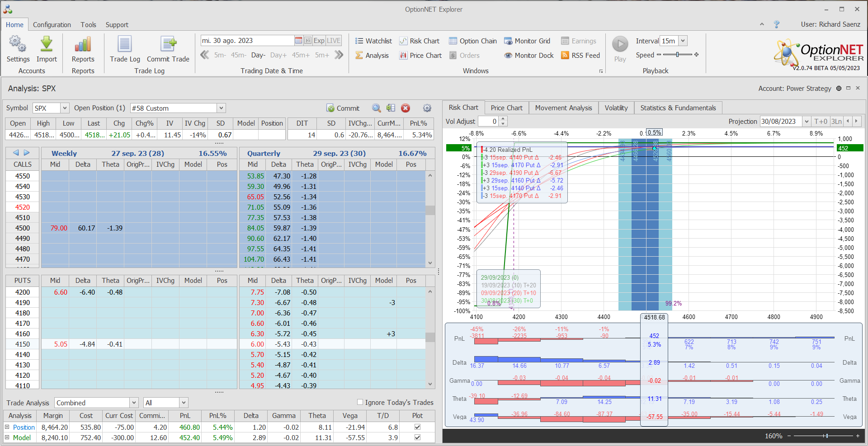Screen dimensions: 868x446
Task: Open the calendar date picker icon
Action: [x=298, y=41]
